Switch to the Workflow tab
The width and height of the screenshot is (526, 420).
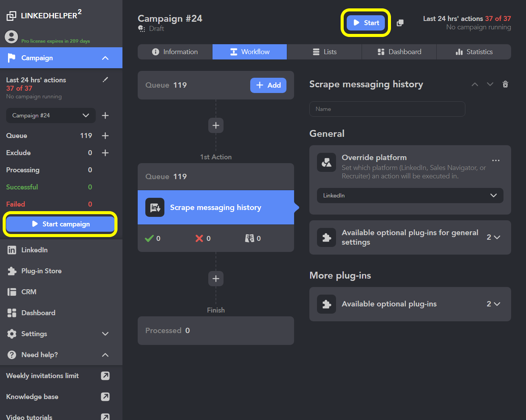249,52
